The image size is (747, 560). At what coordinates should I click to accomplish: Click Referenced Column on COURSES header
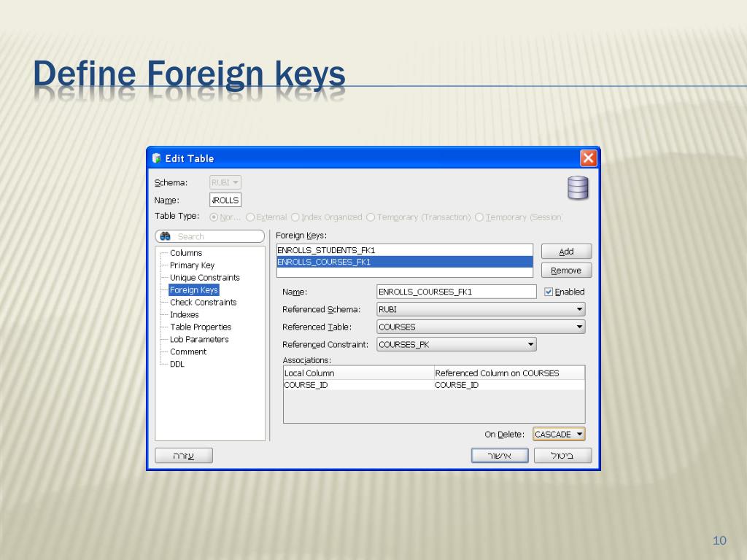(509, 373)
